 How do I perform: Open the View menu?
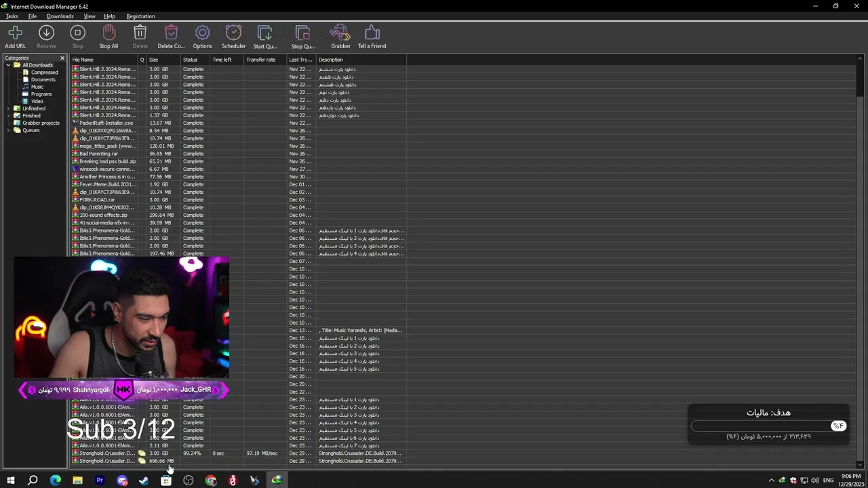tap(90, 16)
